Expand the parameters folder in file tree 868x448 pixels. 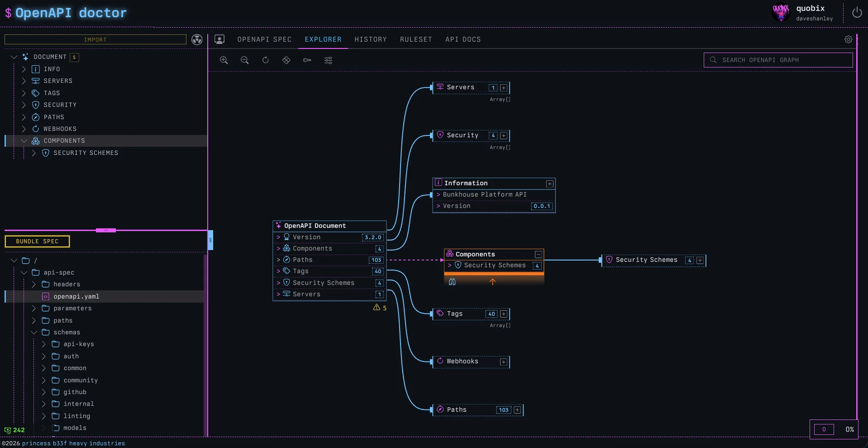[x=34, y=308]
